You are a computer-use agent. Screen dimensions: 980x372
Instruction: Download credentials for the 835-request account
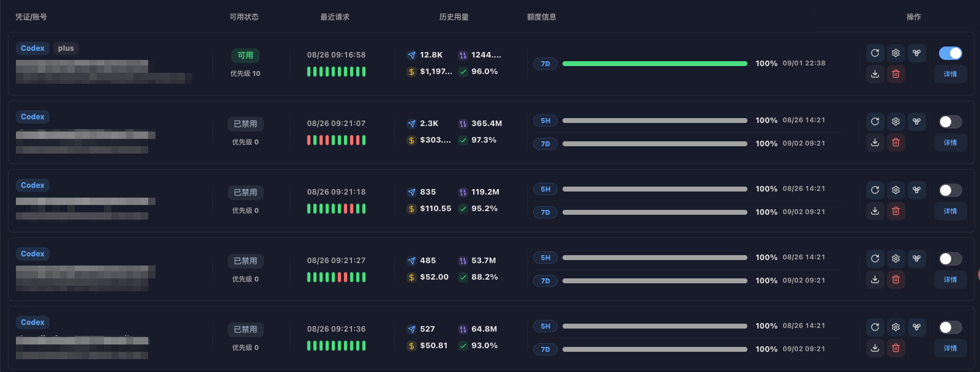875,211
